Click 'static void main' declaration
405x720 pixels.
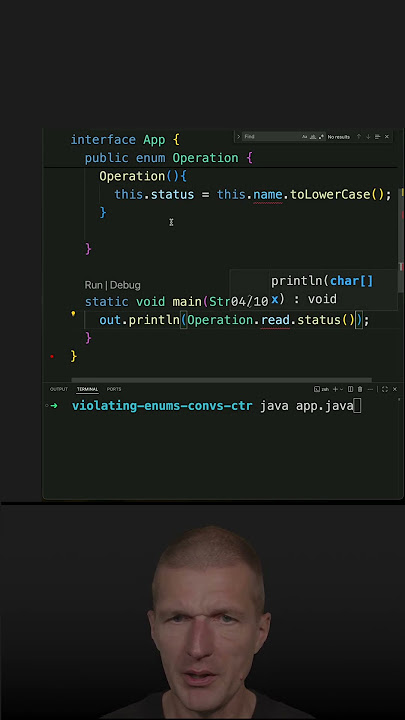[x=143, y=302]
